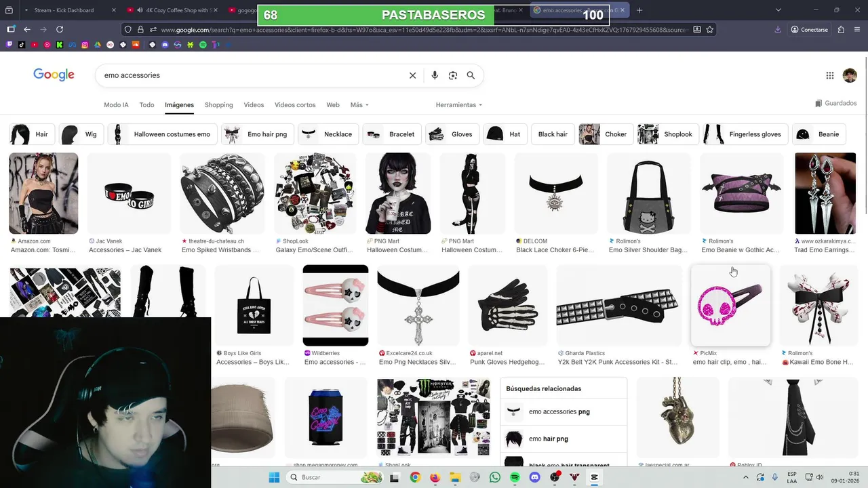The image size is (868, 488).
Task: Open the Discord bookmark icon
Action: point(165,45)
